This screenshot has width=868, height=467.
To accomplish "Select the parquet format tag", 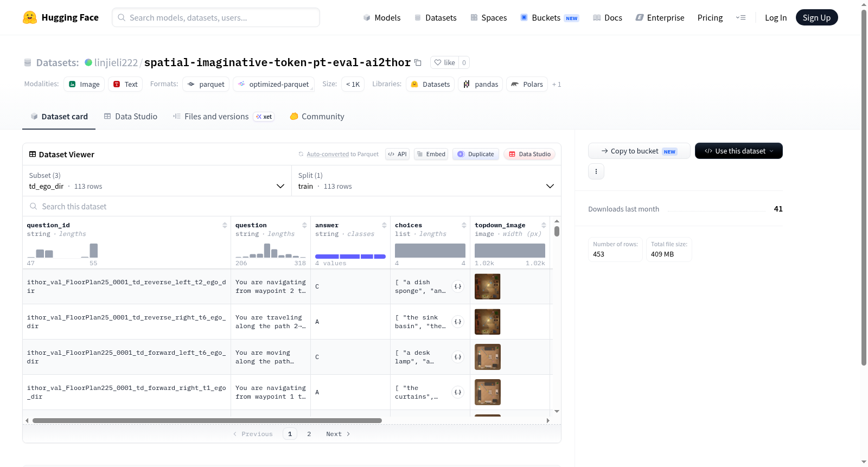I will tap(206, 84).
